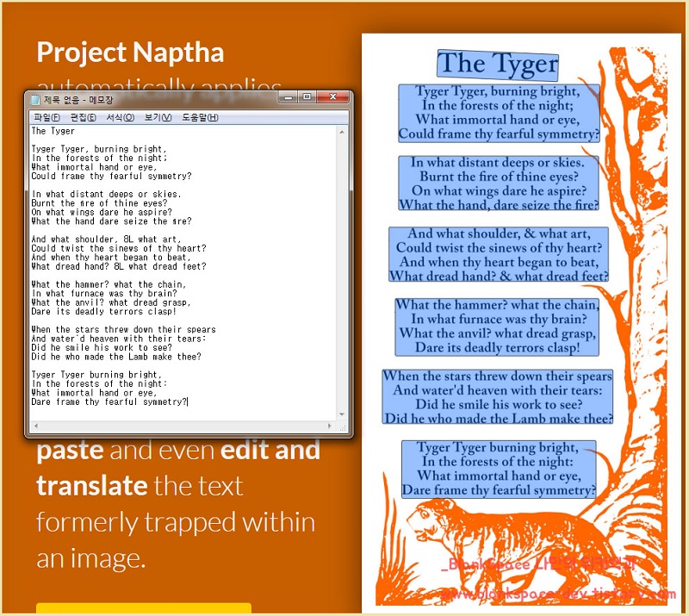Click 'Could frame thy fearful symmetry?' in Notepad
Image resolution: width=689 pixels, height=616 pixels.
tap(112, 177)
